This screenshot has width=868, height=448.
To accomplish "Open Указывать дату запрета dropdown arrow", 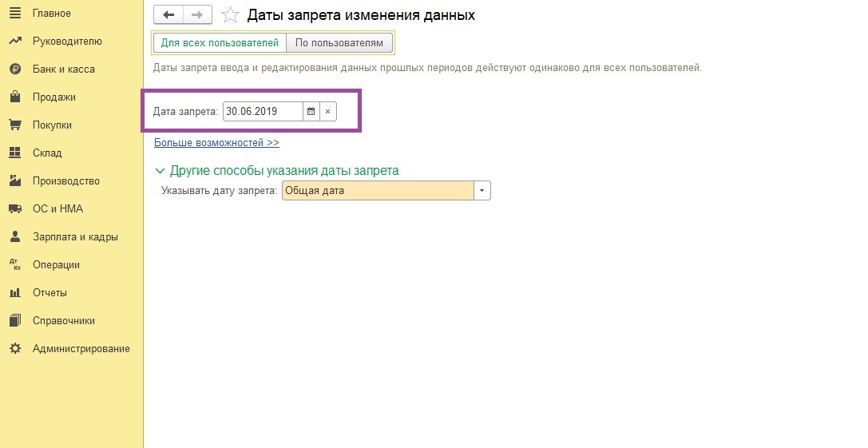I will (x=482, y=191).
